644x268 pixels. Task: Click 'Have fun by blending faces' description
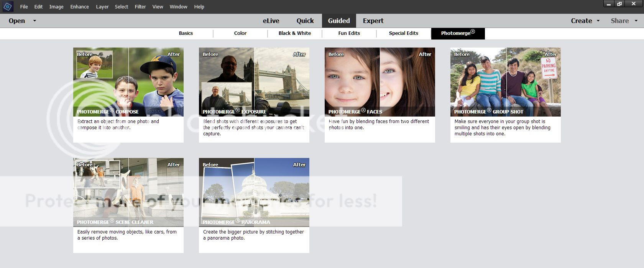click(x=379, y=125)
